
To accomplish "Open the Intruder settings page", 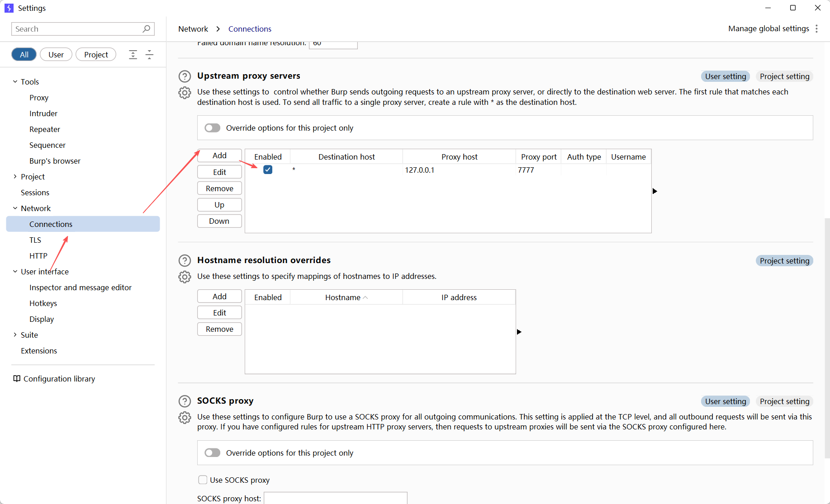I will click(43, 113).
